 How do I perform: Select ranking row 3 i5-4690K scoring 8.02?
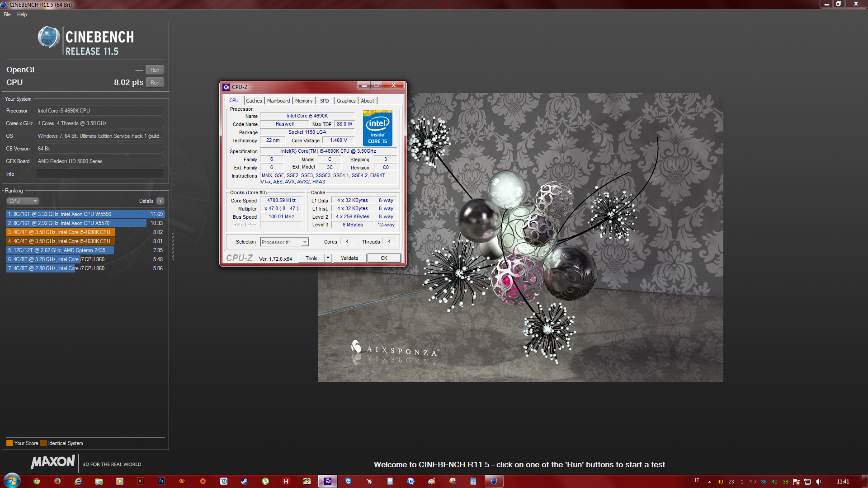pos(85,232)
